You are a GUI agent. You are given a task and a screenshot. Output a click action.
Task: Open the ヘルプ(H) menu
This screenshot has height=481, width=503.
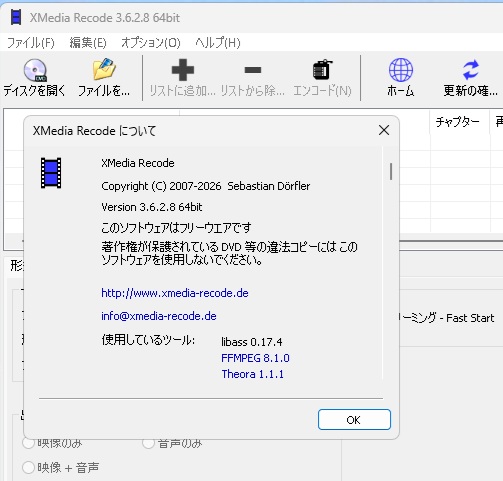tap(218, 43)
